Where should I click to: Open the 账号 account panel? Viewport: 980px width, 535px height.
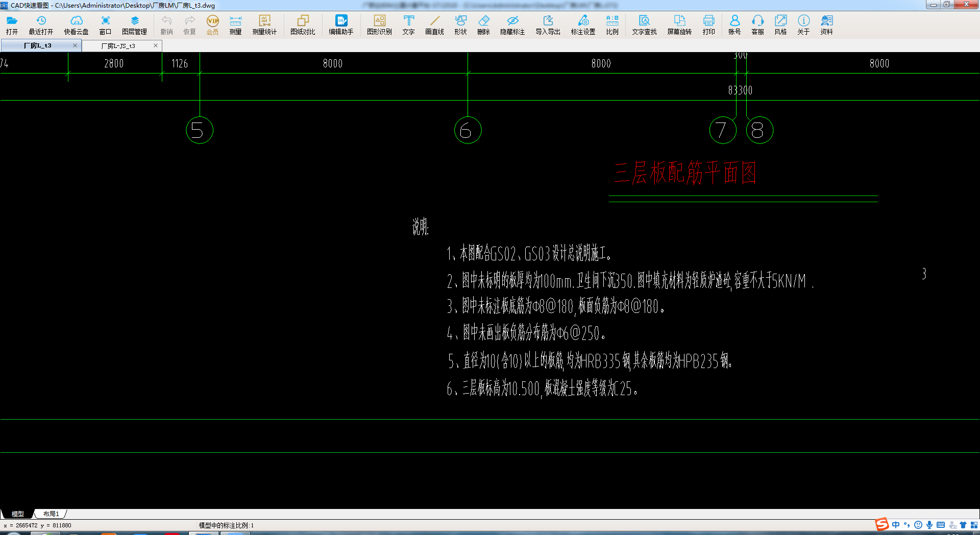[734, 25]
